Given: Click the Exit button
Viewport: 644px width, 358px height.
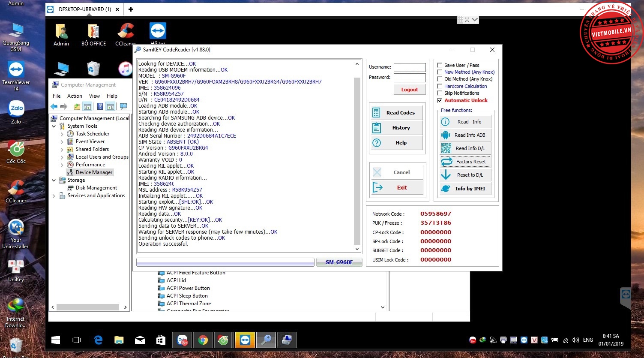Looking at the screenshot, I should (396, 187).
